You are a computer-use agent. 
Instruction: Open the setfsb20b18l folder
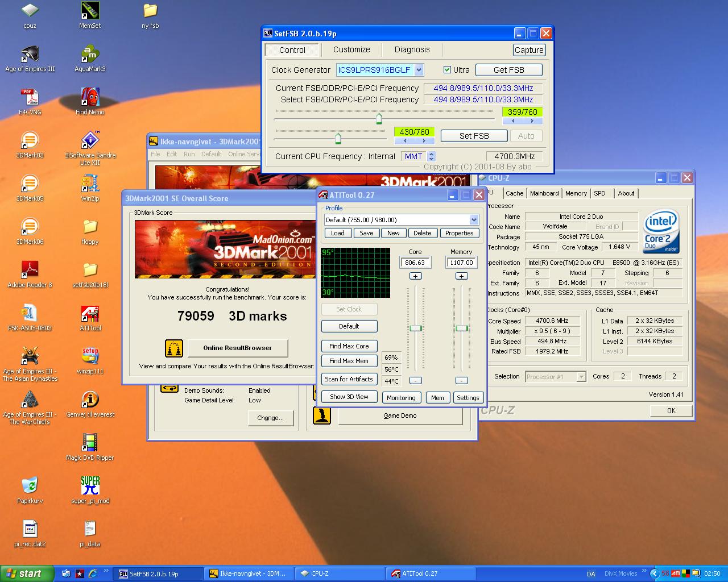[90, 275]
